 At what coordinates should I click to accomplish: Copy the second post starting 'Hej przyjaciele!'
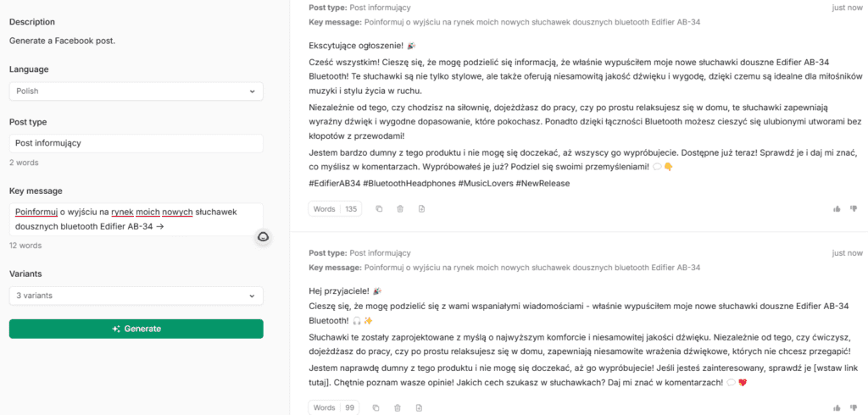coord(379,407)
